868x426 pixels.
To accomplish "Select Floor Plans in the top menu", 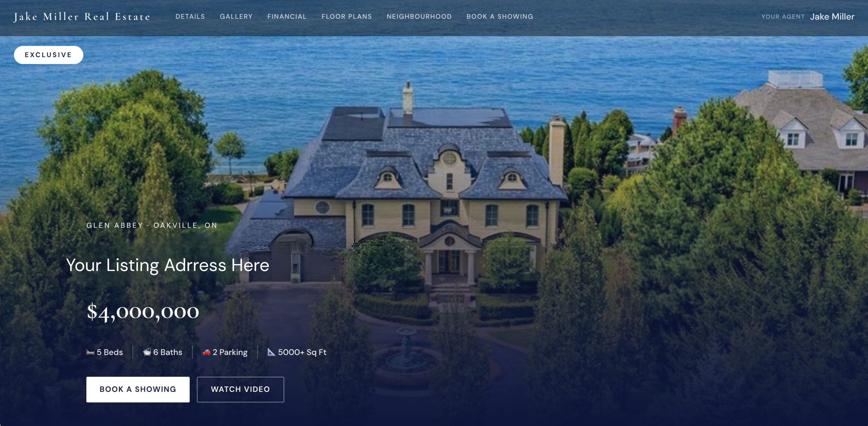I will coord(347,17).
